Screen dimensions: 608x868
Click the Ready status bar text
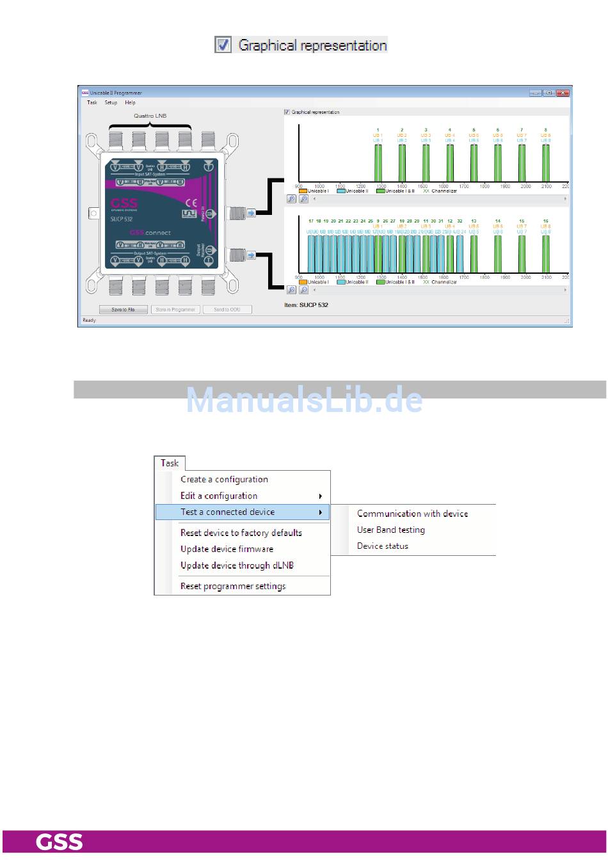coord(89,320)
